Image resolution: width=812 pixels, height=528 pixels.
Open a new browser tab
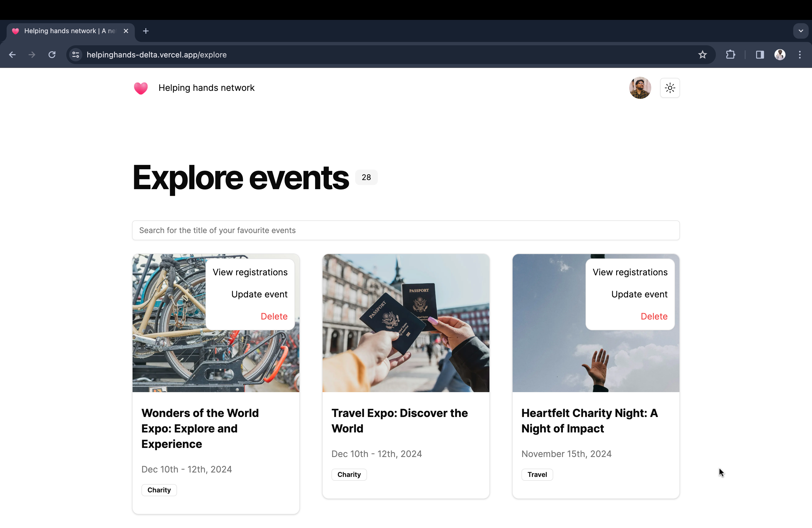146,31
